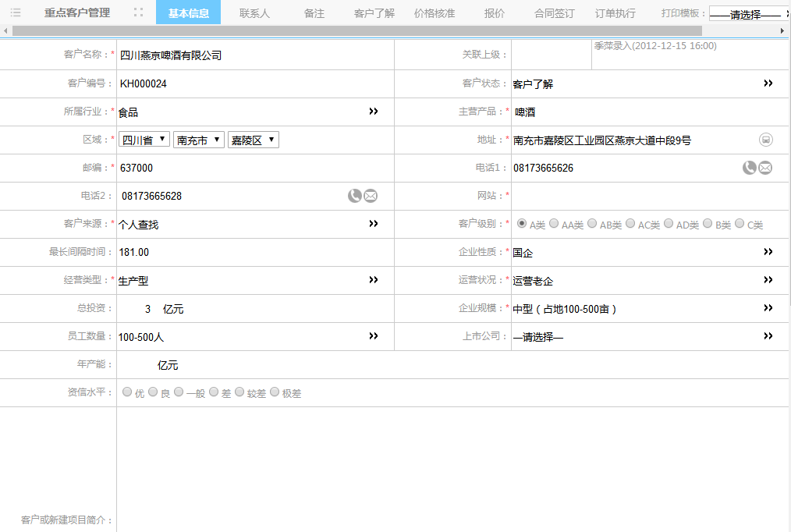Screen dimensions: 791x532
Task: Expand 上市公司 options arrow
Action: [768, 336]
